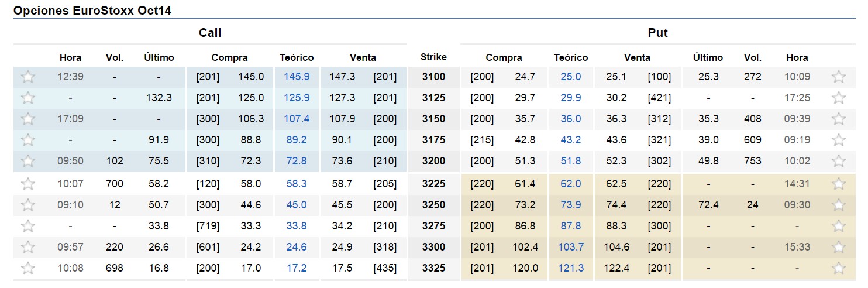Click the Venta header under Call
The width and height of the screenshot is (868, 288).
tap(363, 57)
